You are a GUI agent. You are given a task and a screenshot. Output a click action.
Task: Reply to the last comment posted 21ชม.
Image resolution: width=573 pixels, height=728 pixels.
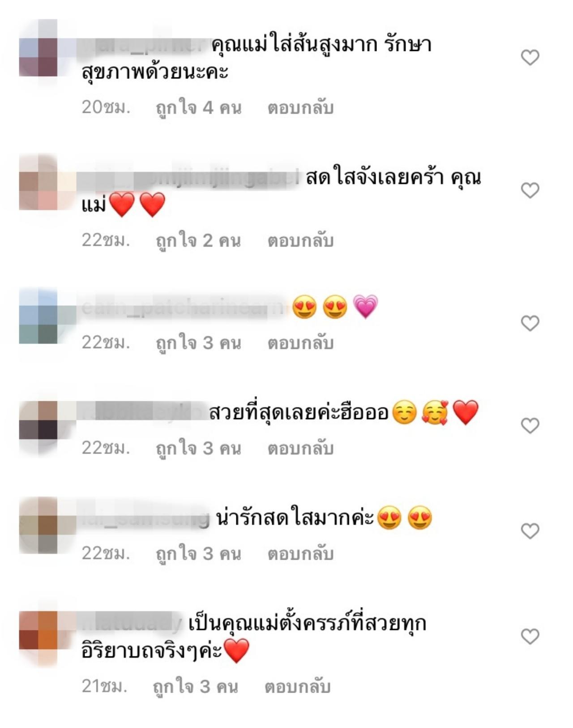point(297,686)
